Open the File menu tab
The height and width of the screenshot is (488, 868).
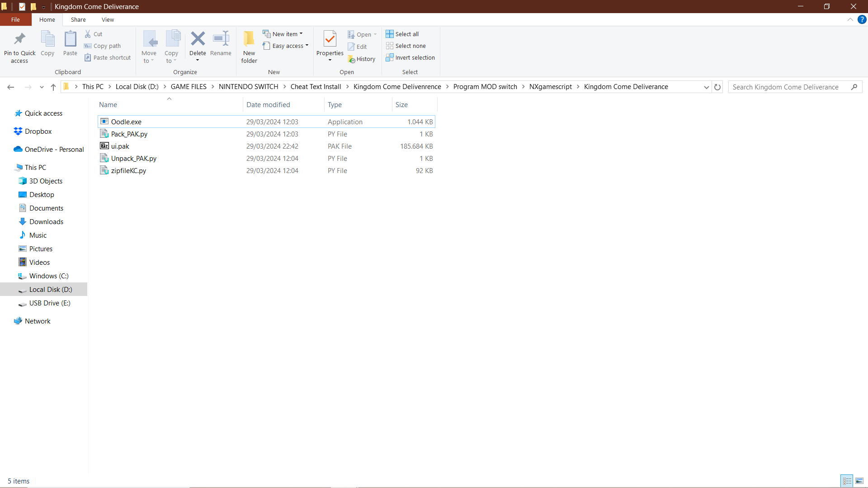(x=15, y=19)
